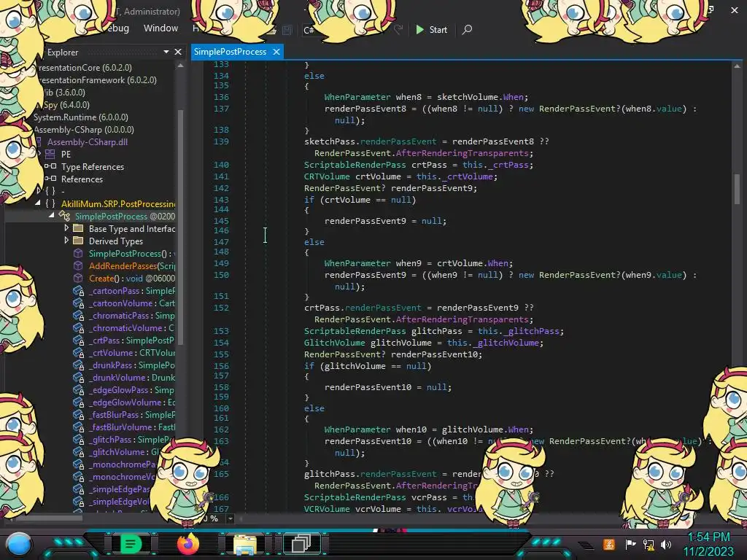Close the SimplePostProcess tab

(276, 52)
